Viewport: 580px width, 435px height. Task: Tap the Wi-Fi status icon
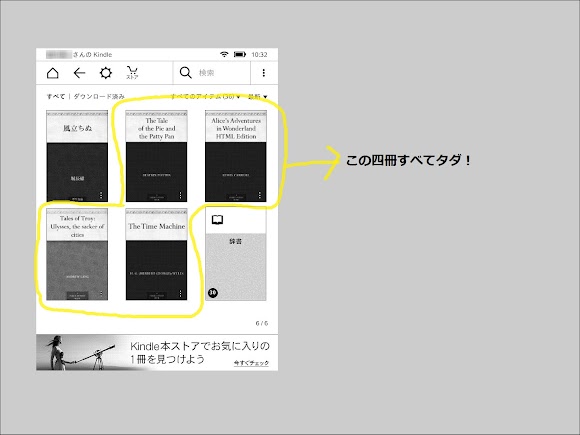224,54
